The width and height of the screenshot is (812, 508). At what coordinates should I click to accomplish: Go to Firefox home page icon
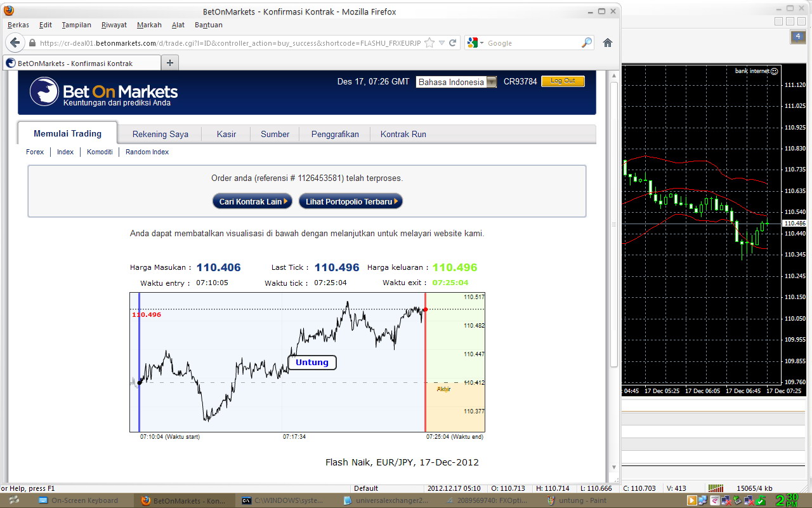coord(607,43)
